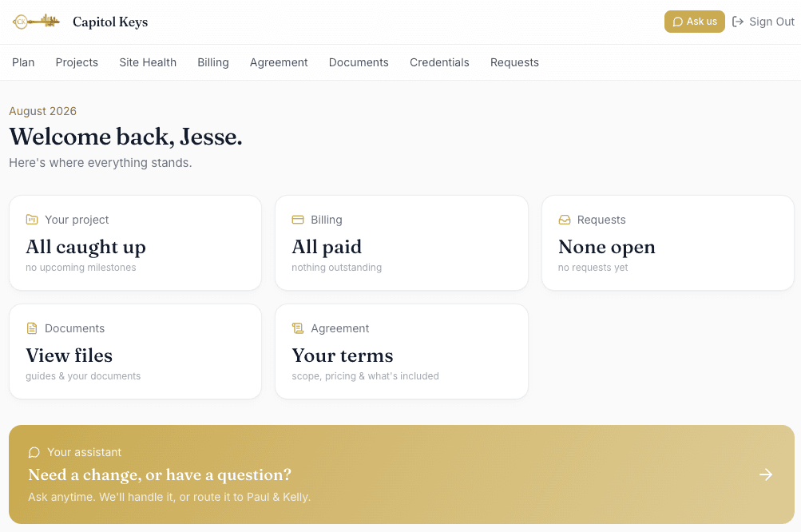The image size is (801, 532).
Task: Click the Capitol Keys golden key logo
Action: [x=36, y=22]
